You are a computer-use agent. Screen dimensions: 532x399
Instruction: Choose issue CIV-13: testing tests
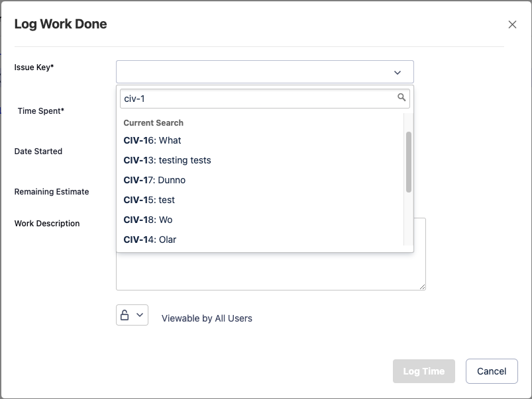click(167, 160)
